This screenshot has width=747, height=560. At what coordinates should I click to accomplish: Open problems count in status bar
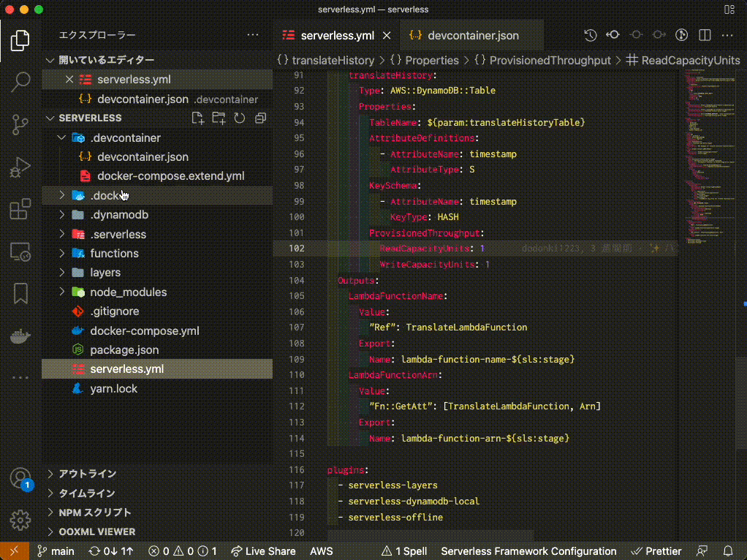tap(183, 551)
